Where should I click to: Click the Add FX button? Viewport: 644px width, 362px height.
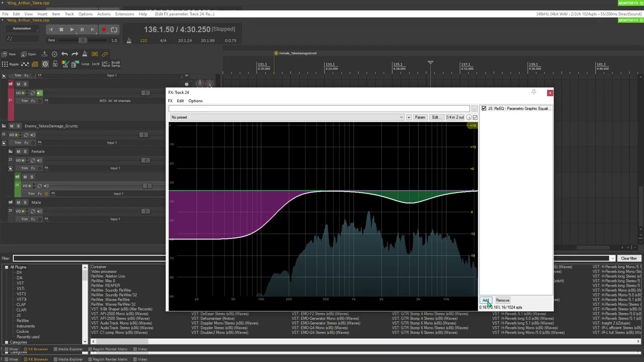(486, 300)
